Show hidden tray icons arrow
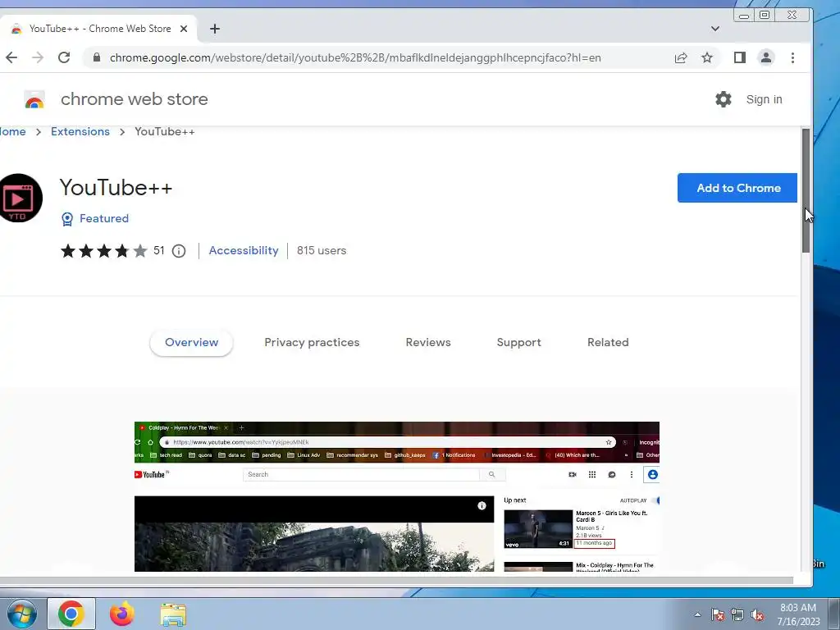Screen dimensions: 840x630 697,614
